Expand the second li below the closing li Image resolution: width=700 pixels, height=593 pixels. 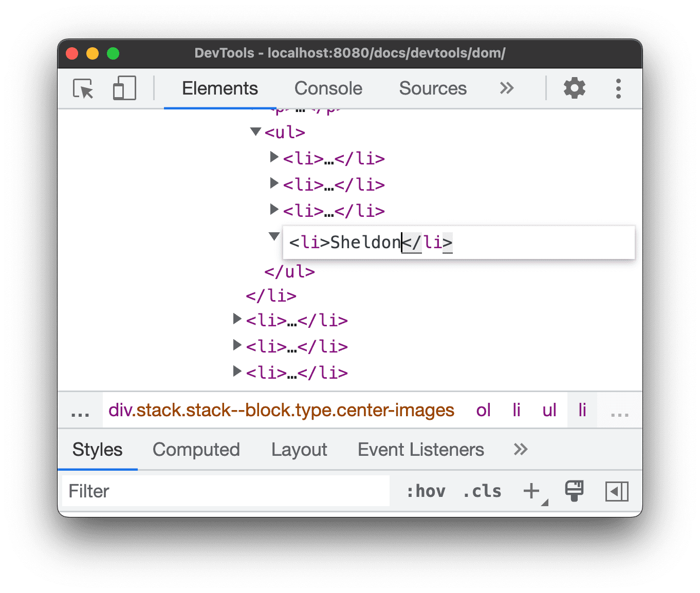[x=237, y=345]
